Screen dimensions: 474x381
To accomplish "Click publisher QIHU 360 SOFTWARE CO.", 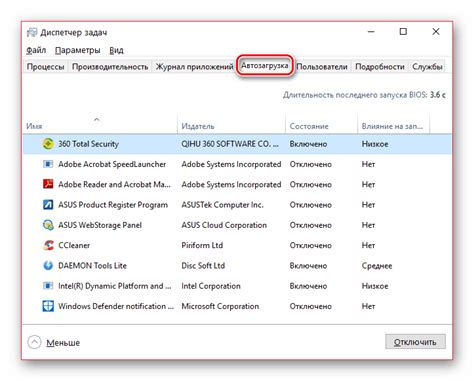I will (230, 144).
